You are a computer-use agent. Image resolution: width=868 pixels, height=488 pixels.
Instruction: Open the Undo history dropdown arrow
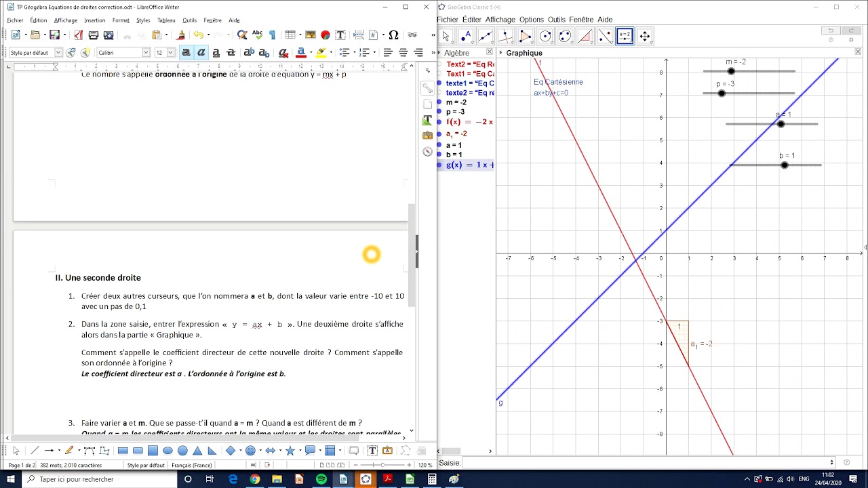(x=208, y=35)
